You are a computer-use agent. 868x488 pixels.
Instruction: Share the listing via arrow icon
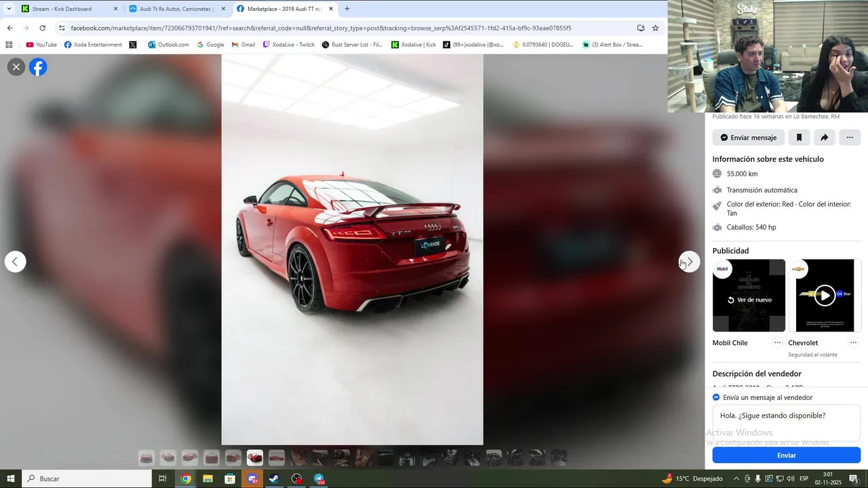pos(824,138)
